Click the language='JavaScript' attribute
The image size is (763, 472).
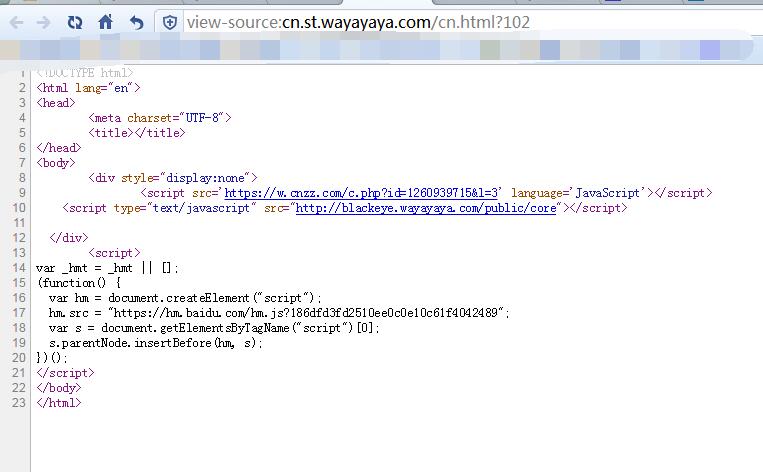pyautogui.click(x=579, y=193)
